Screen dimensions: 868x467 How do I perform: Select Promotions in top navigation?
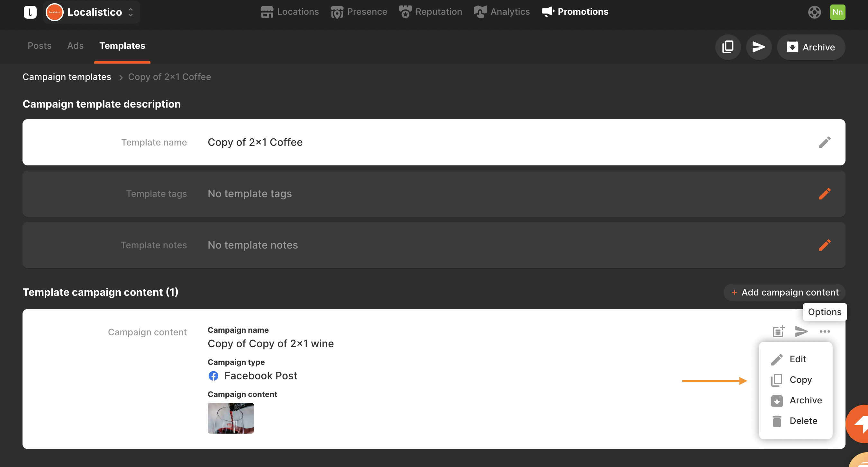point(575,12)
